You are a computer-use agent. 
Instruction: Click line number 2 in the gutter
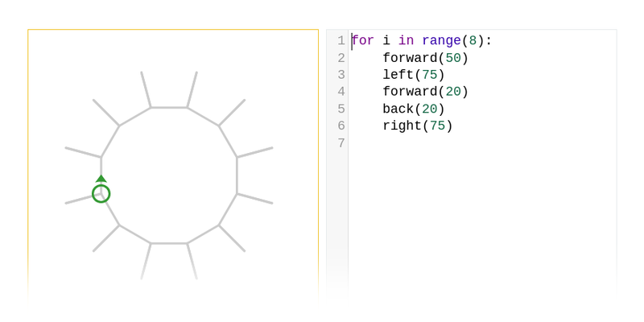click(341, 58)
